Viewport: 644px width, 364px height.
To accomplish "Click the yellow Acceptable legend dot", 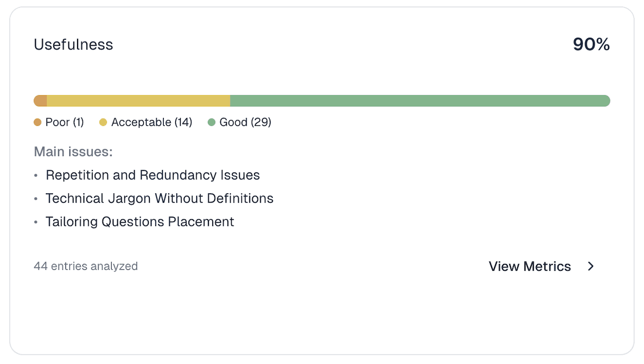I will 103,122.
